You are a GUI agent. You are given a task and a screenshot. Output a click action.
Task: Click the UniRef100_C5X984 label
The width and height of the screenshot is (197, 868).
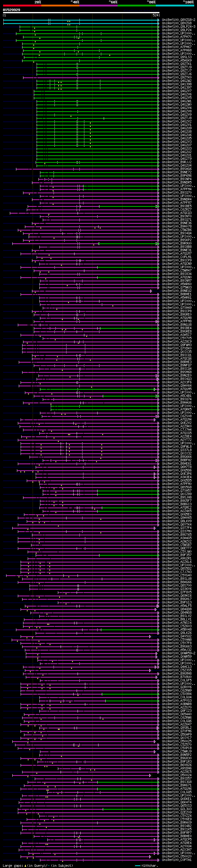[177, 694]
